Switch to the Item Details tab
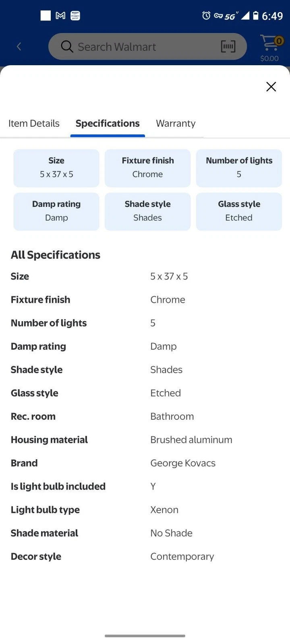Screen dimensions: 290x644 [x=34, y=124]
